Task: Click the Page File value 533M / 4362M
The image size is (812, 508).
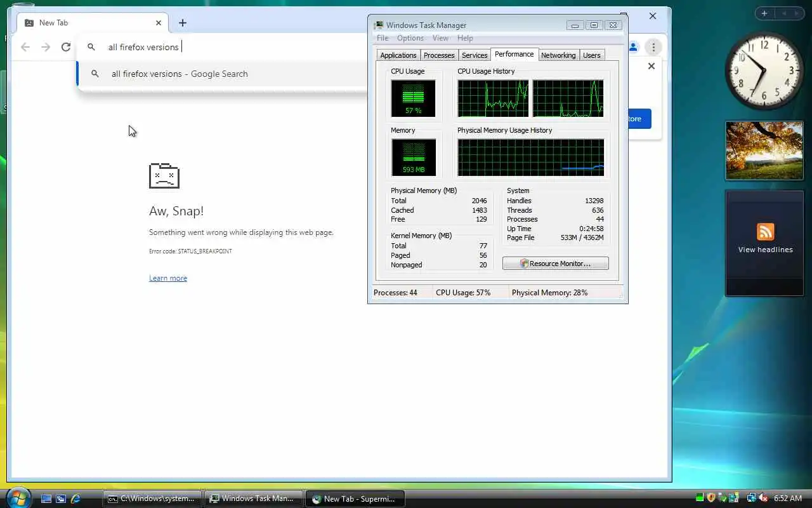Action: (x=582, y=237)
